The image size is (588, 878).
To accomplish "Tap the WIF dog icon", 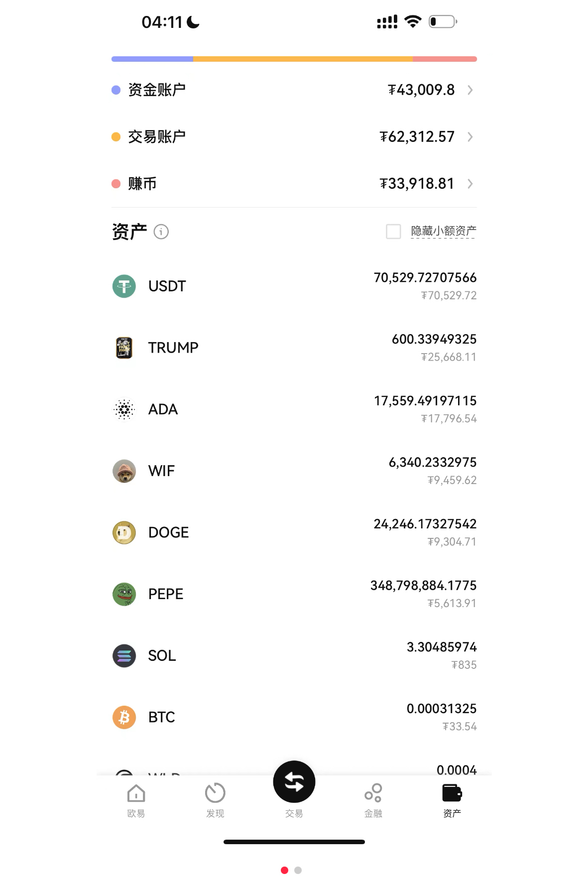I will pyautogui.click(x=124, y=471).
